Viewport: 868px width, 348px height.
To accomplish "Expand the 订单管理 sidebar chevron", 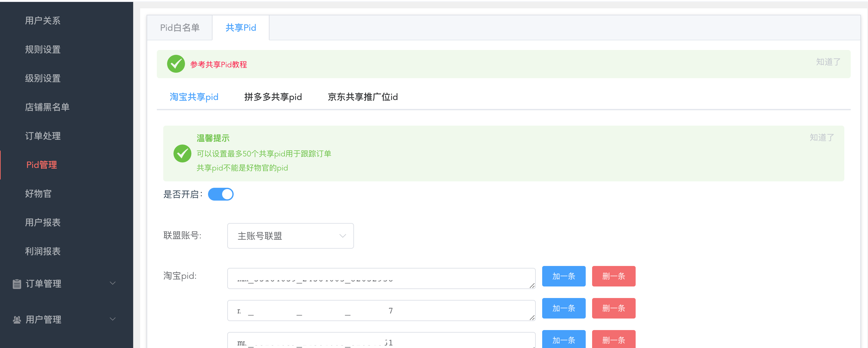I will [x=113, y=283].
